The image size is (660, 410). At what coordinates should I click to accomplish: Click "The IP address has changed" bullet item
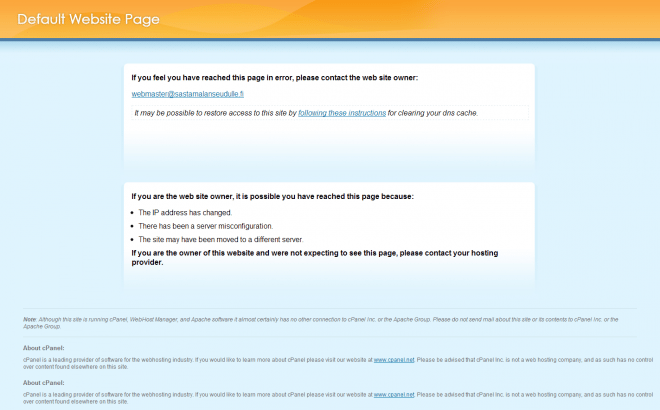click(x=185, y=213)
